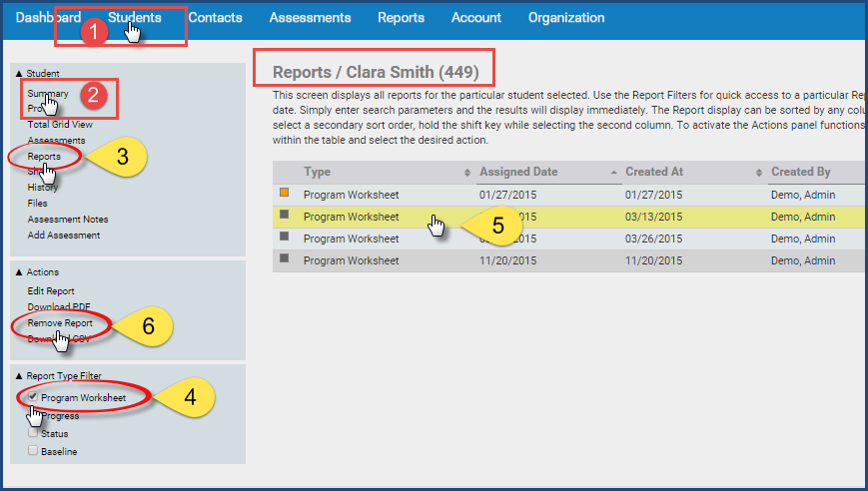Image resolution: width=868 pixels, height=491 pixels.
Task: Select the 03/13/2015 Program Worksheet row
Action: (351, 217)
